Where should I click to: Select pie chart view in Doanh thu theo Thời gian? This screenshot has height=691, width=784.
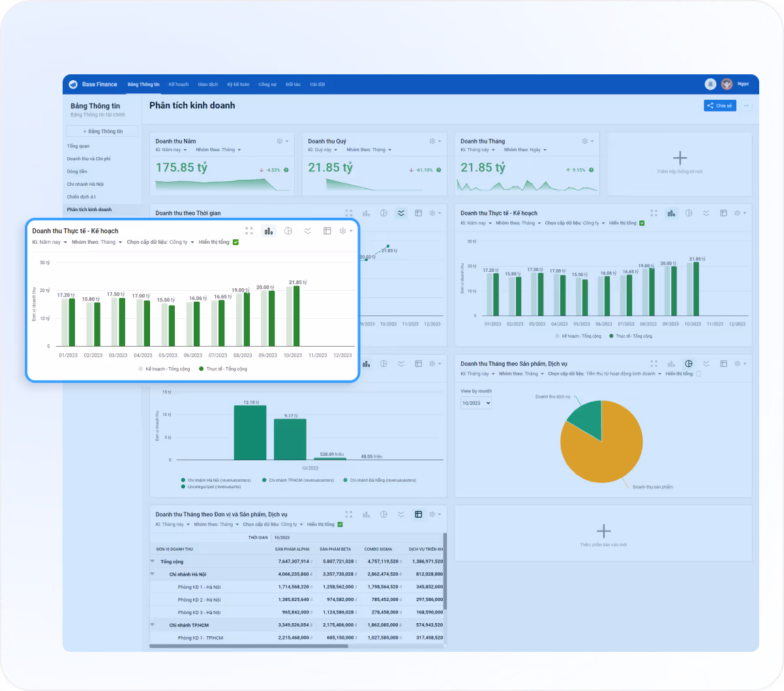tap(384, 213)
